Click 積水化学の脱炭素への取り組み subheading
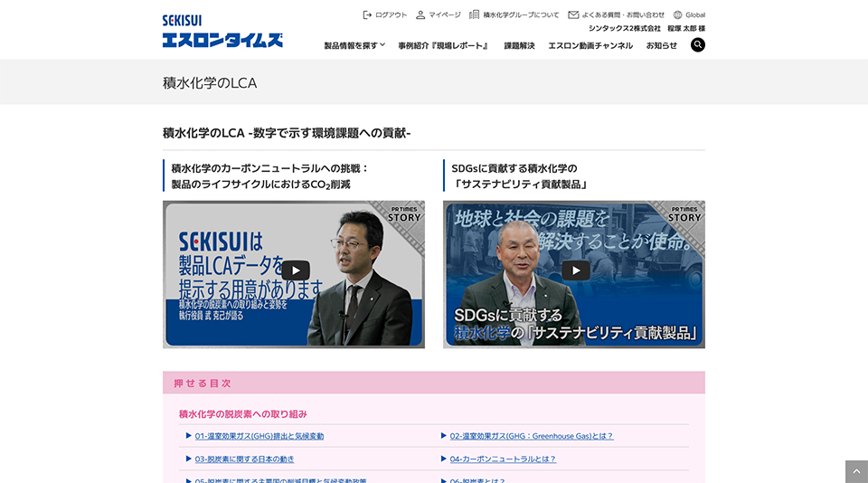The image size is (868, 483). click(x=242, y=414)
